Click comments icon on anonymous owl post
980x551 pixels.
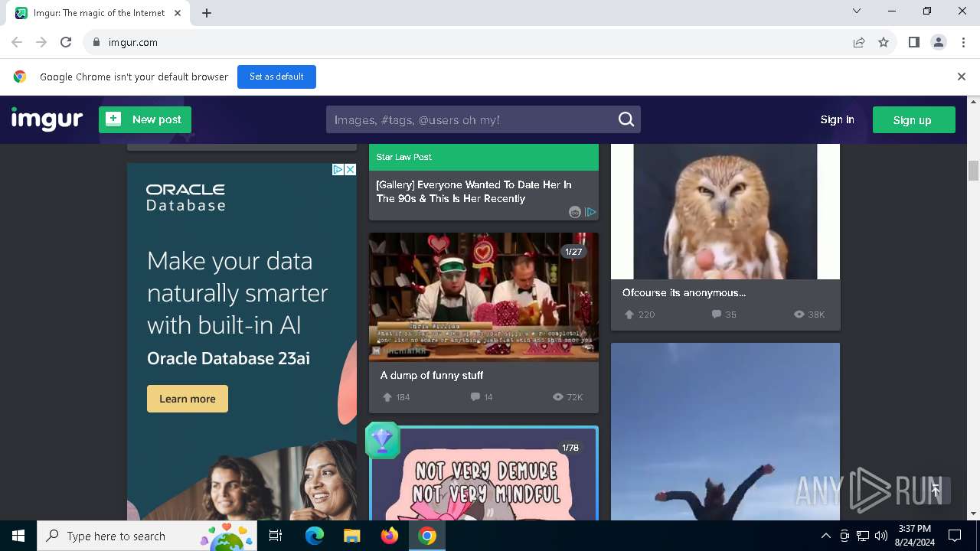click(x=717, y=315)
